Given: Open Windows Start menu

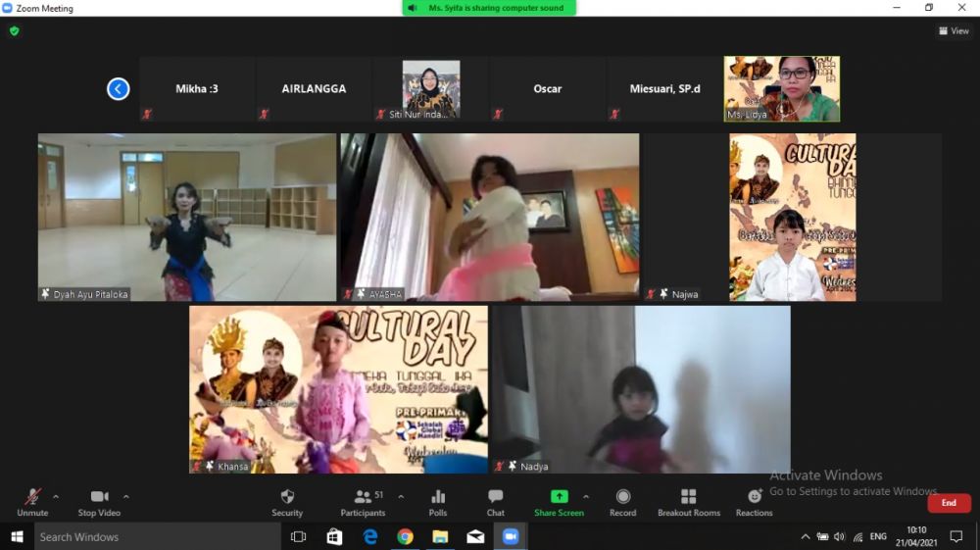Looking at the screenshot, I should 17,537.
